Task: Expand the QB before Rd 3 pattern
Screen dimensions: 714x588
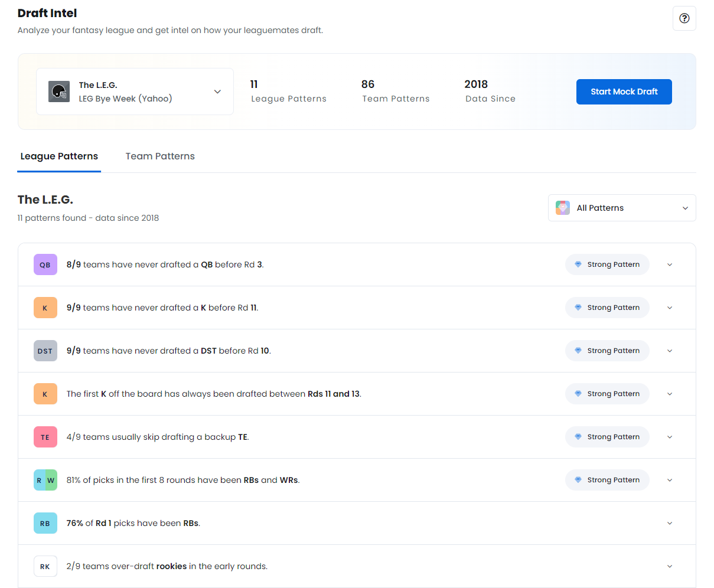Action: [670, 264]
